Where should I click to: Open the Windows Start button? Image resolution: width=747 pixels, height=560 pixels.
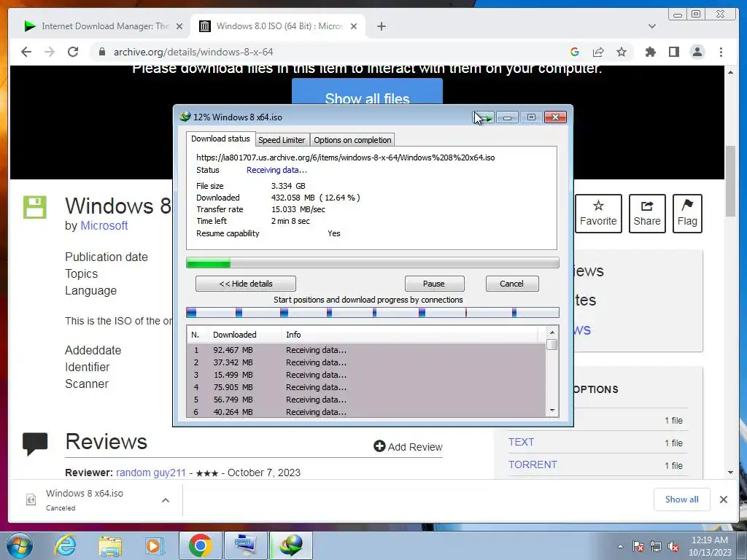click(x=20, y=545)
